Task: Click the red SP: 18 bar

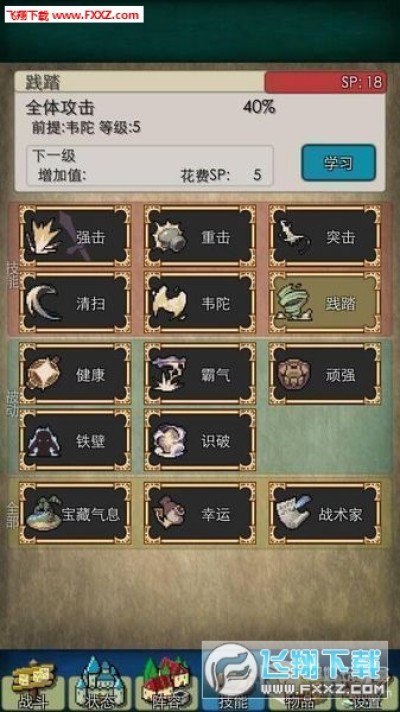Action: point(326,82)
